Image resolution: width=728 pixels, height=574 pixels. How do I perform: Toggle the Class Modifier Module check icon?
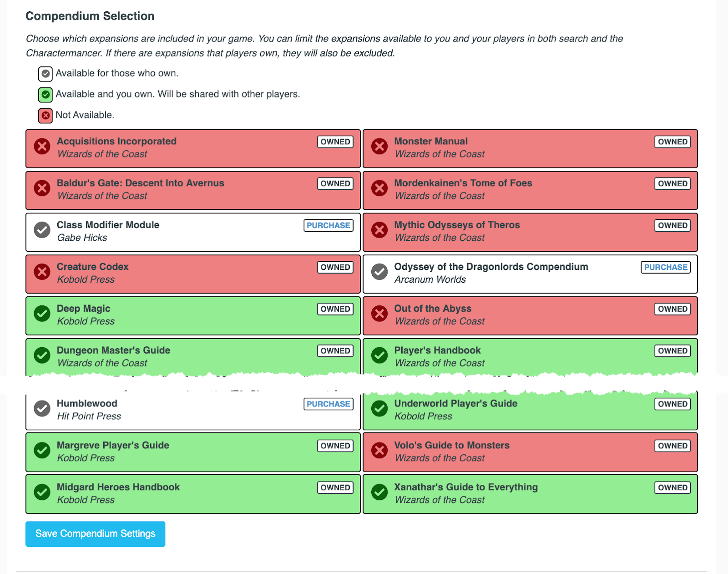42,230
